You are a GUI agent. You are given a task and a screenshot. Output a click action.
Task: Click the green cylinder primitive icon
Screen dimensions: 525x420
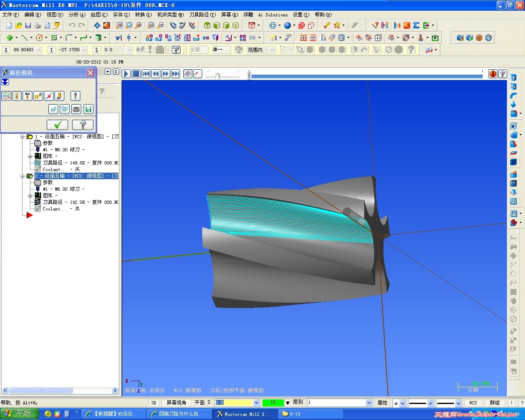(98, 38)
